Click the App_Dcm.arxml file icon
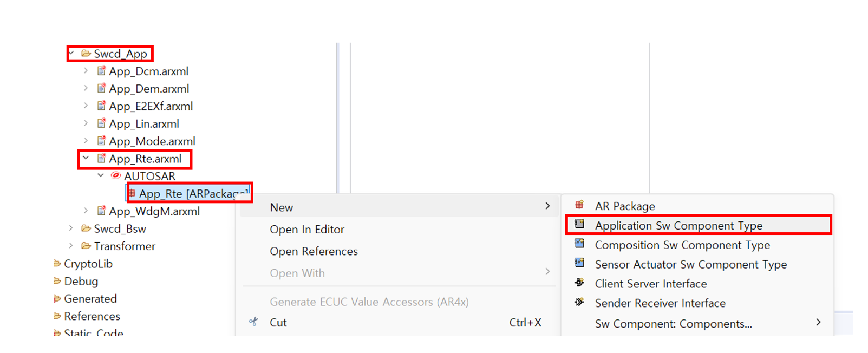 pos(101,71)
